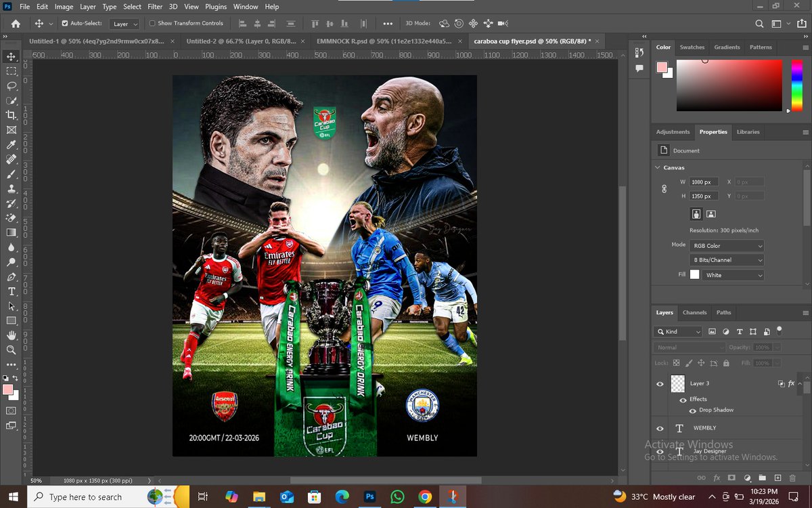Filter layers by pixel layer icon

click(x=712, y=332)
